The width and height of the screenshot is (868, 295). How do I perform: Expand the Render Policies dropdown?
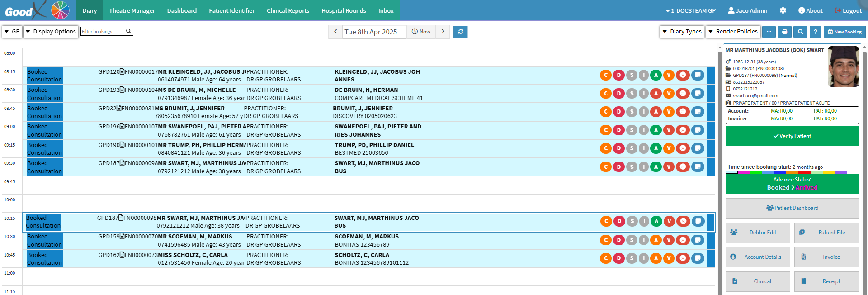[x=733, y=32]
